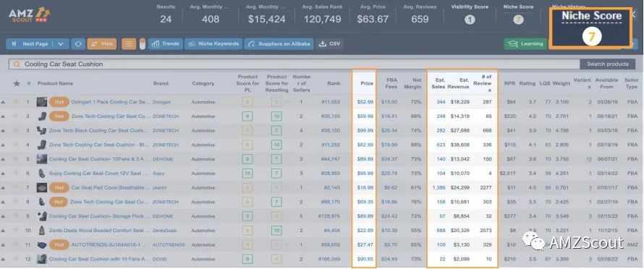Open Niche Keywords tool
Viewport: 644px width, 269px height.
pos(213,44)
